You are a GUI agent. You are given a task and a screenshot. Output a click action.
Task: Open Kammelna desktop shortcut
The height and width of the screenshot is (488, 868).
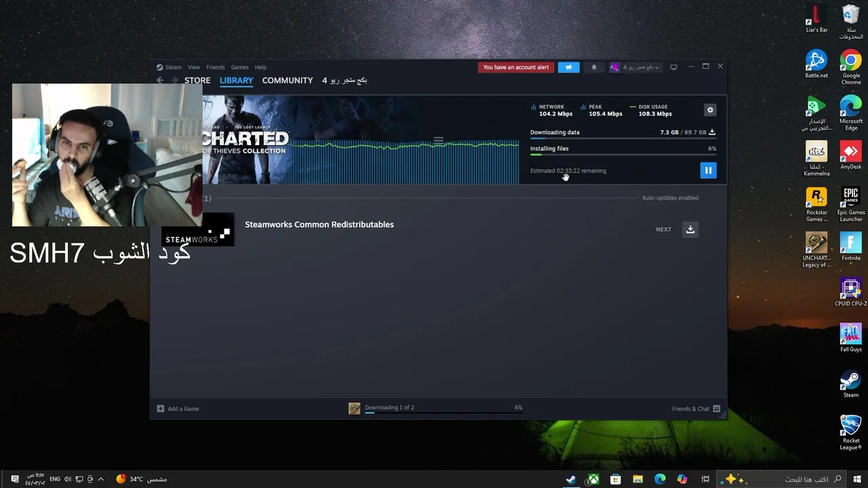click(816, 159)
